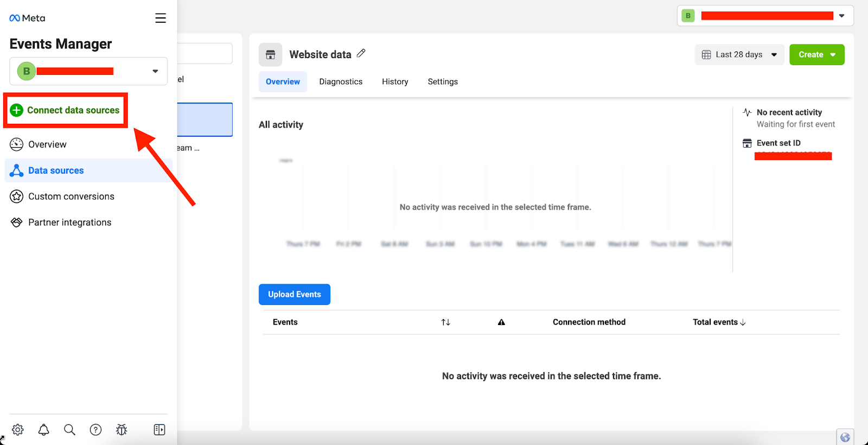Viewport: 868px width, 445px height.
Task: Click the activity pulse icon beside No recent activity
Action: click(747, 112)
